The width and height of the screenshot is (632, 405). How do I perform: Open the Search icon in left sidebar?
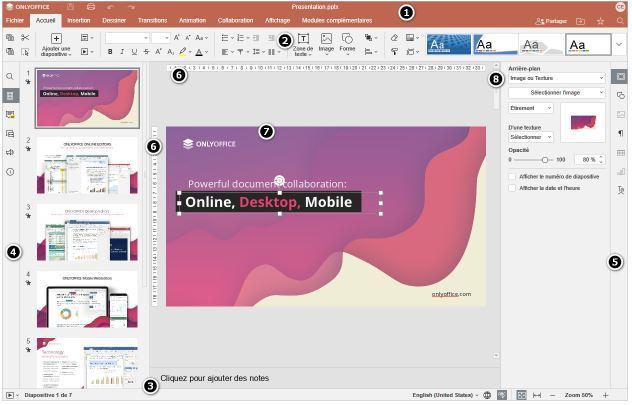tap(10, 77)
